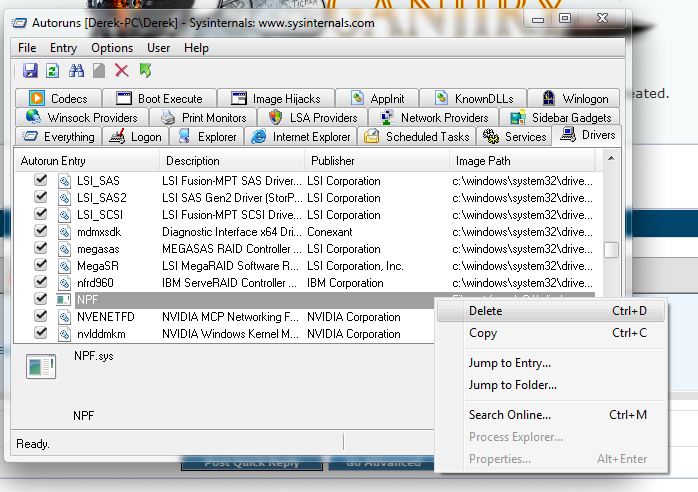This screenshot has width=698, height=492.
Task: Switch to the Winlogon tab
Action: (x=574, y=98)
